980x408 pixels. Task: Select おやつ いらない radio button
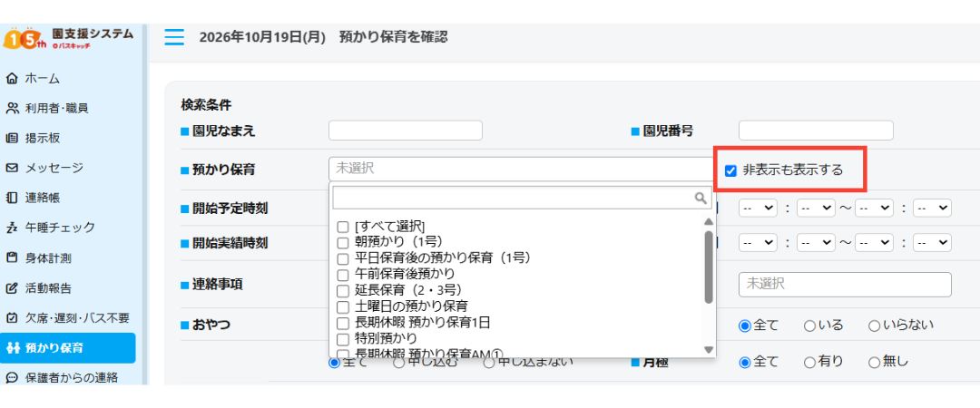[875, 325]
